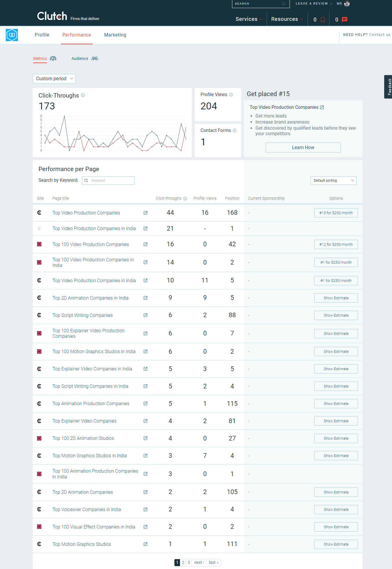Screen dimensions: 392x569
Task: Open external link for Top Motion Graphics Studios in India
Action: [x=146, y=456]
